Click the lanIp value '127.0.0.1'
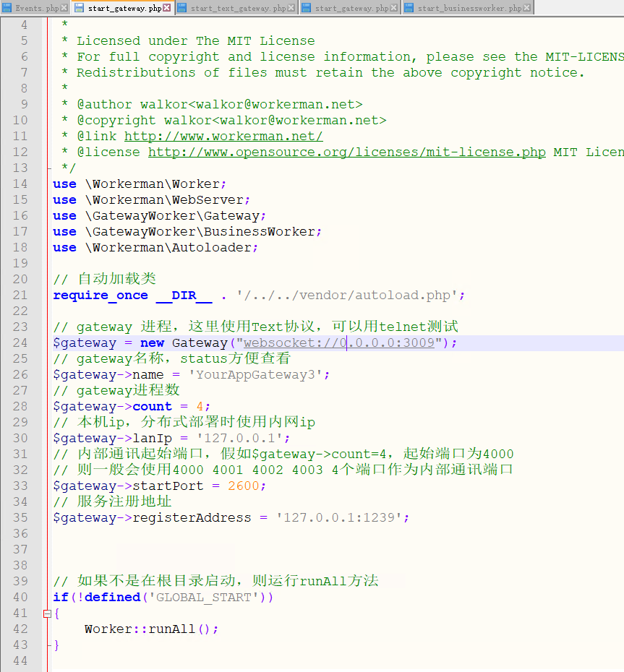624x672 pixels. [x=240, y=439]
